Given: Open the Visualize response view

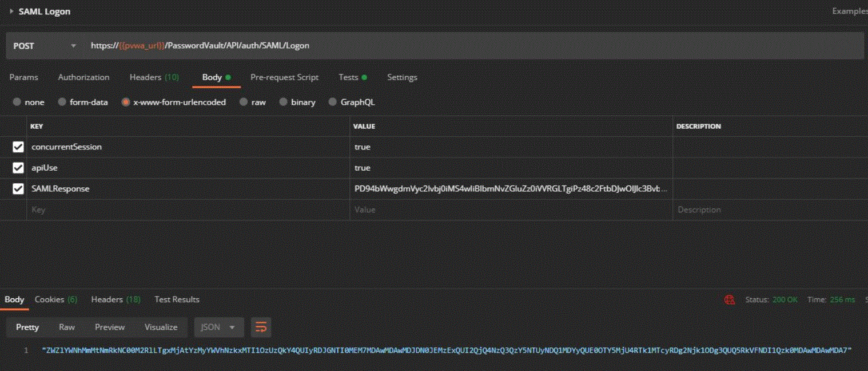Looking at the screenshot, I should [x=161, y=327].
